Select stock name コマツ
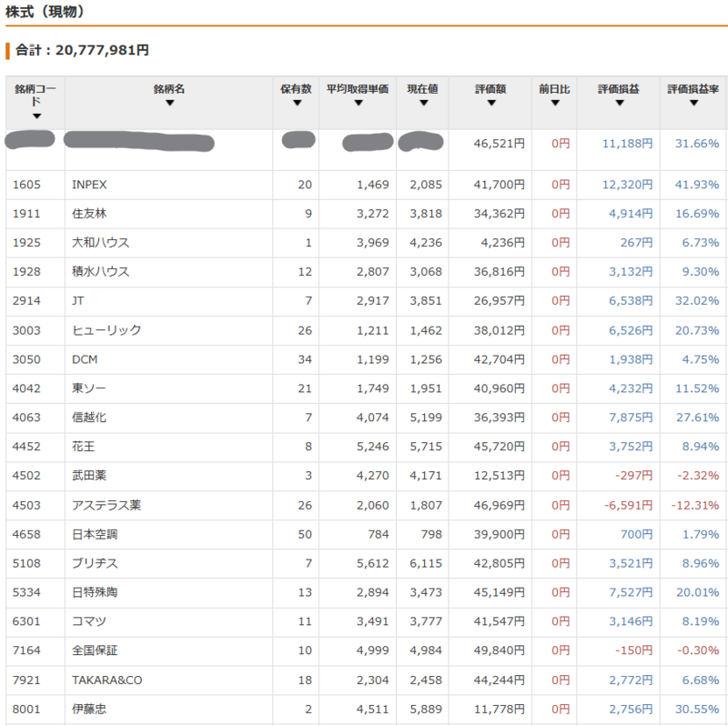This screenshot has width=728, height=726. click(x=88, y=621)
